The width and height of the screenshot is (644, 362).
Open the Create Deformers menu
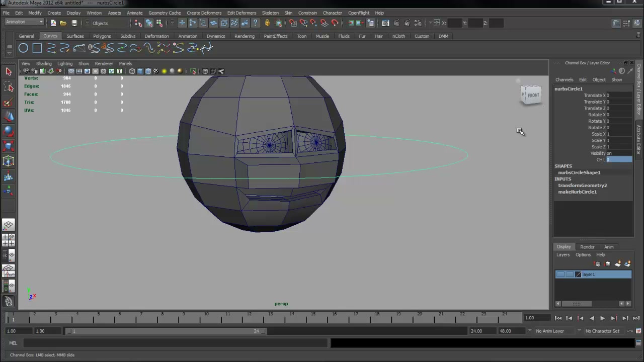[x=204, y=13]
